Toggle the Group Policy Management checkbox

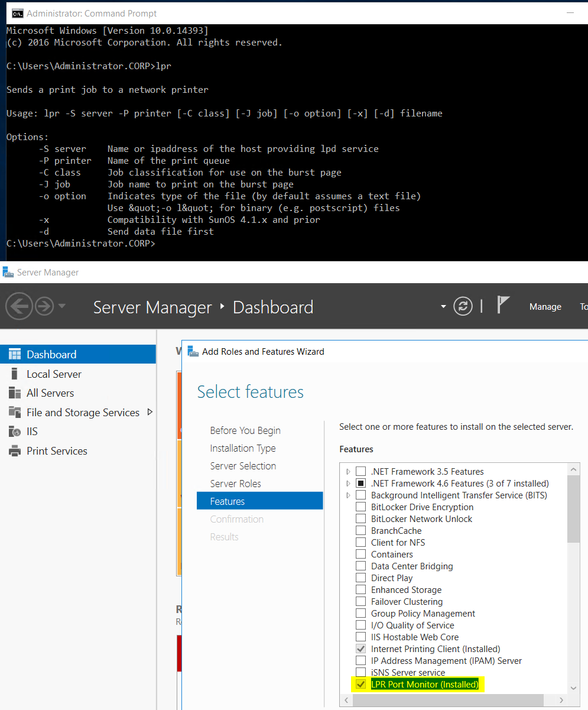[x=360, y=614]
